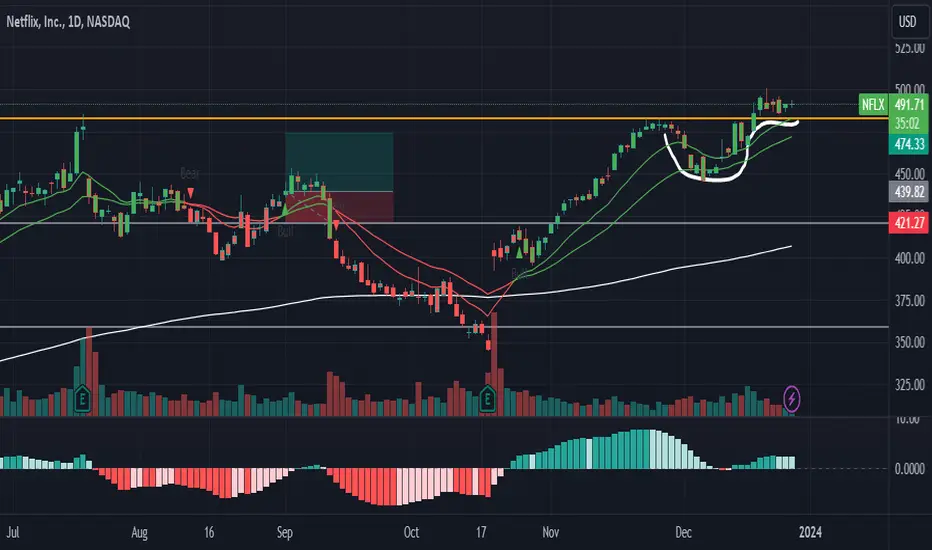Click the Dec date axis label
Viewport: 932px width, 550px height.
pos(683,532)
